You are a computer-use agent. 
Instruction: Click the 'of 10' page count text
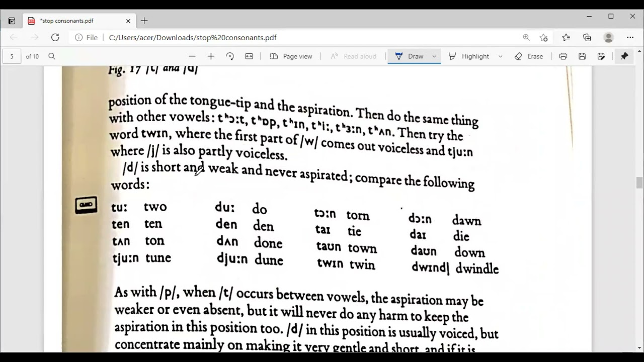(x=32, y=56)
